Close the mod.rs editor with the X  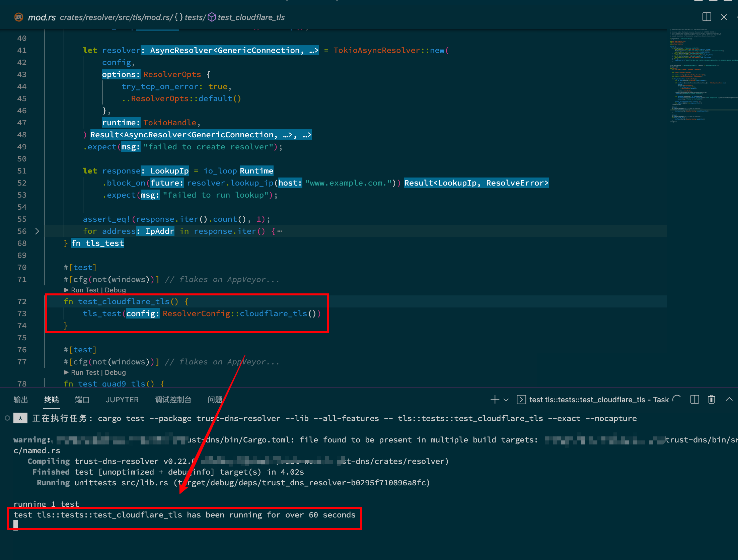tap(724, 17)
